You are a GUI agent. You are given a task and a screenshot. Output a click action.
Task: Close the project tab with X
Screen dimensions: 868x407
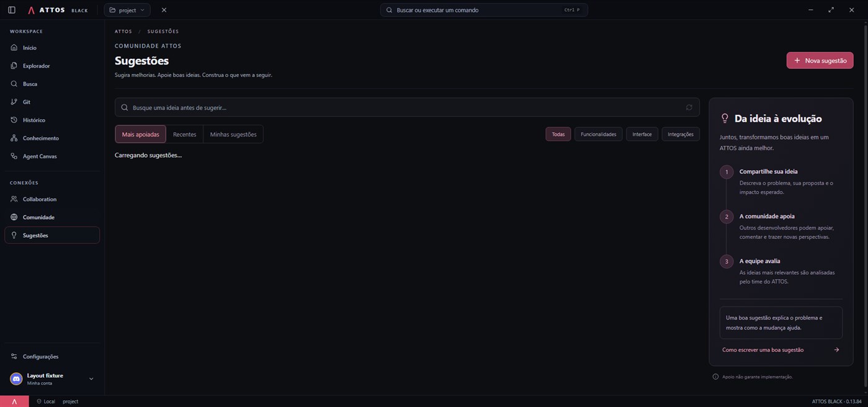[164, 10]
